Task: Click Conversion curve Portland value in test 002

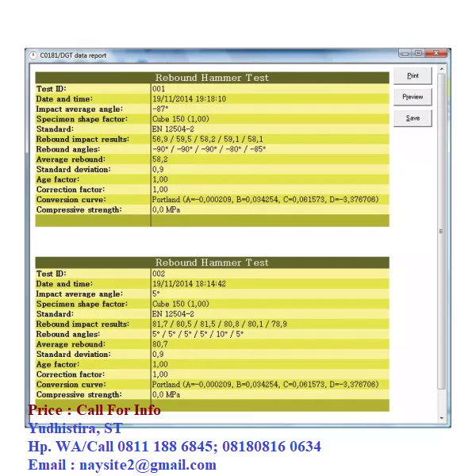Action: 265,385
